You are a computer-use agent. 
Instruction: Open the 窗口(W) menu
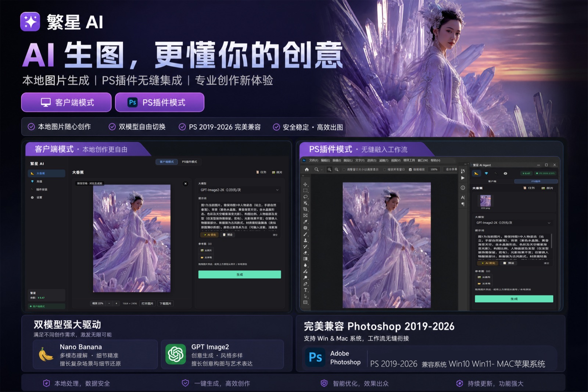tap(423, 160)
